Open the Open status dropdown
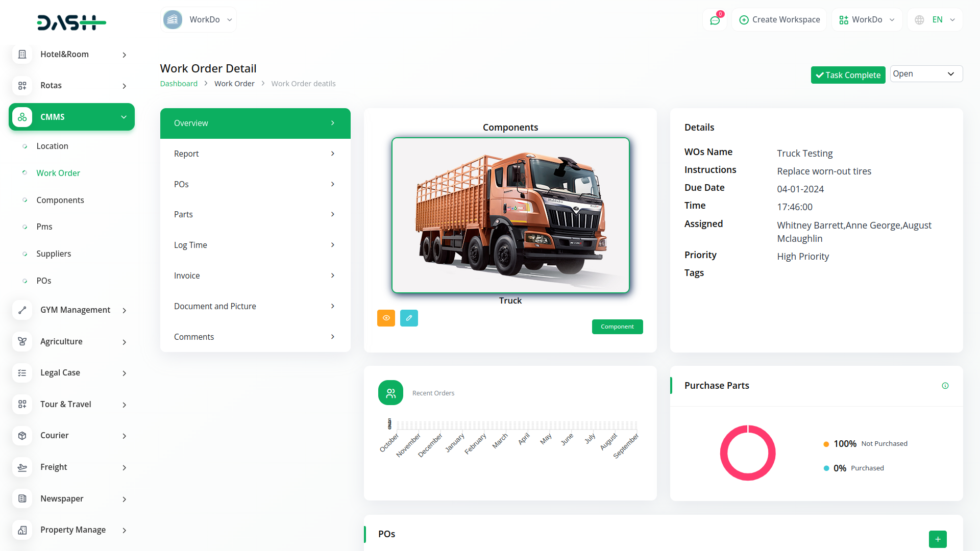The width and height of the screenshot is (980, 551). [926, 74]
